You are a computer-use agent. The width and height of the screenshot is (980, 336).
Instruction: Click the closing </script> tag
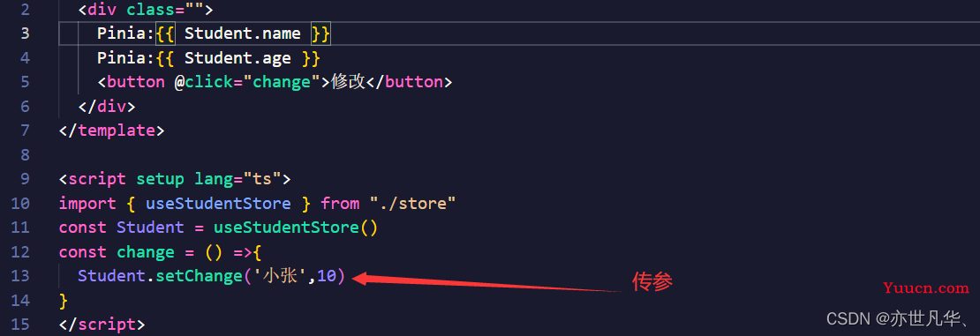(102, 325)
